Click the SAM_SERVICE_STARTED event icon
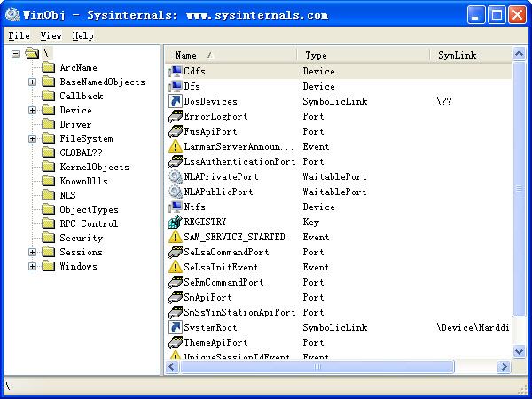 pos(176,237)
